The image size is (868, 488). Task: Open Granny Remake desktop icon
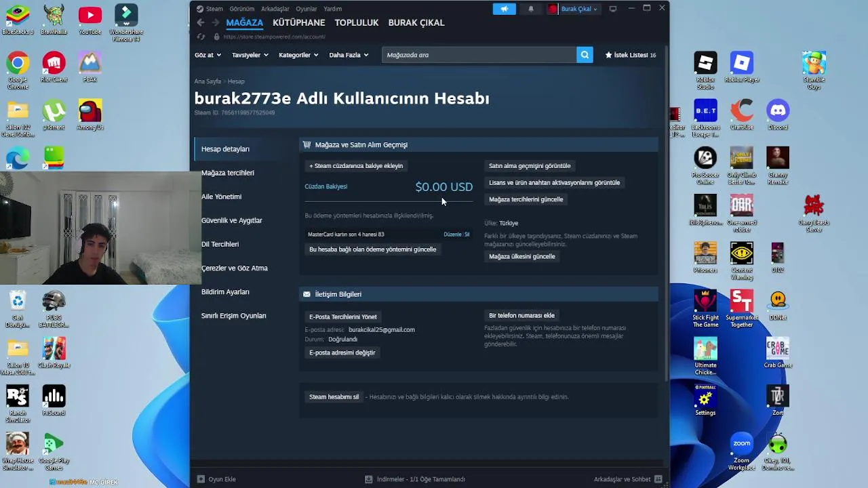coord(778,166)
